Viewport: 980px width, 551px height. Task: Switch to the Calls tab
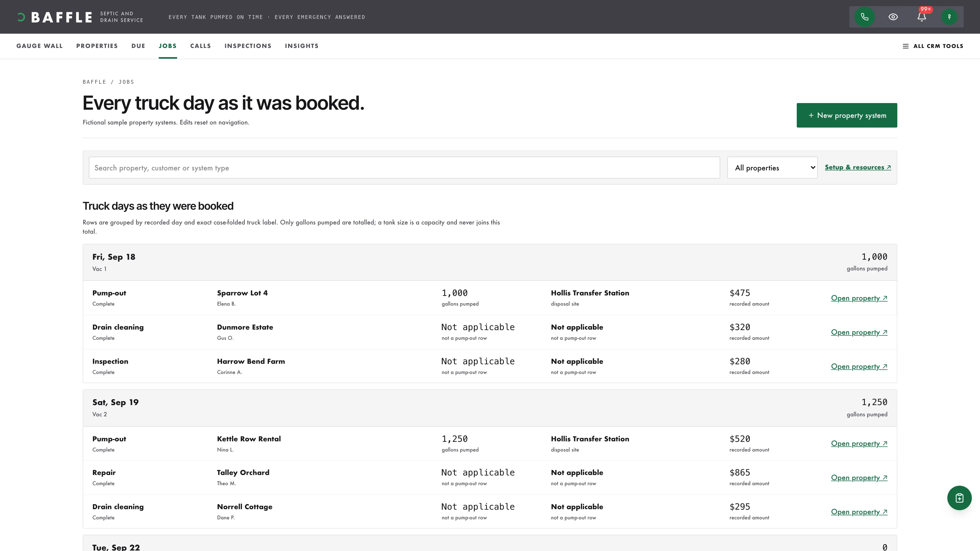[201, 46]
